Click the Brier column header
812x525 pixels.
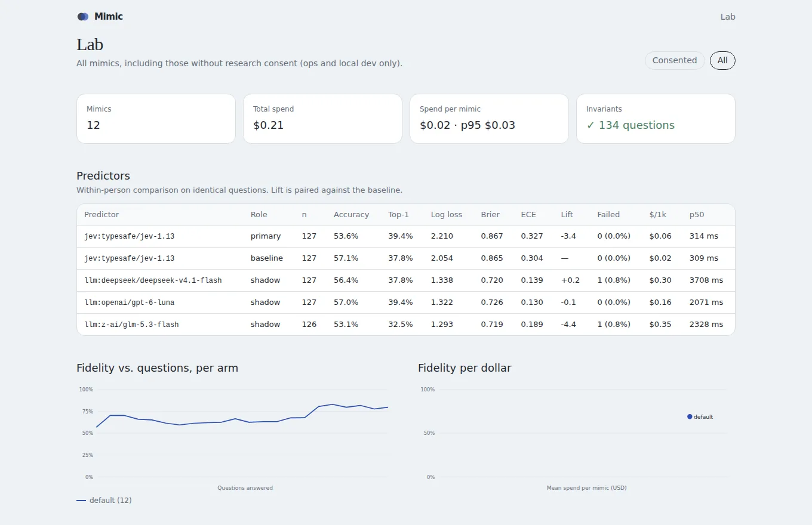tap(490, 215)
